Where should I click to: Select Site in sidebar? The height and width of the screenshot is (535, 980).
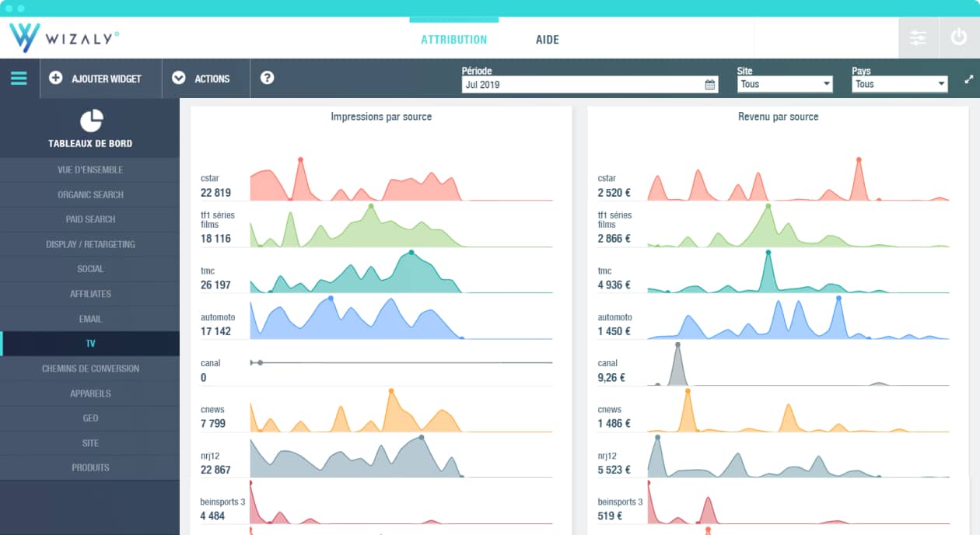point(90,443)
